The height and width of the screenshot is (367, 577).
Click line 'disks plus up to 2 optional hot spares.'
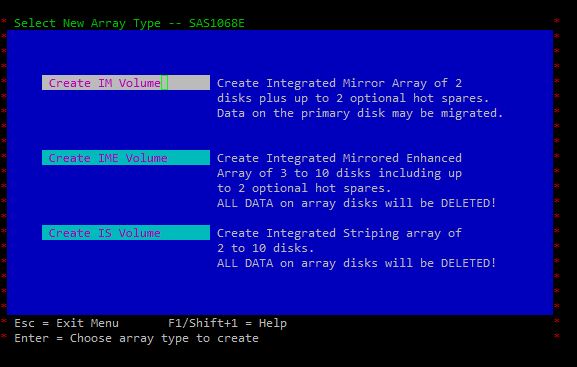(353, 98)
